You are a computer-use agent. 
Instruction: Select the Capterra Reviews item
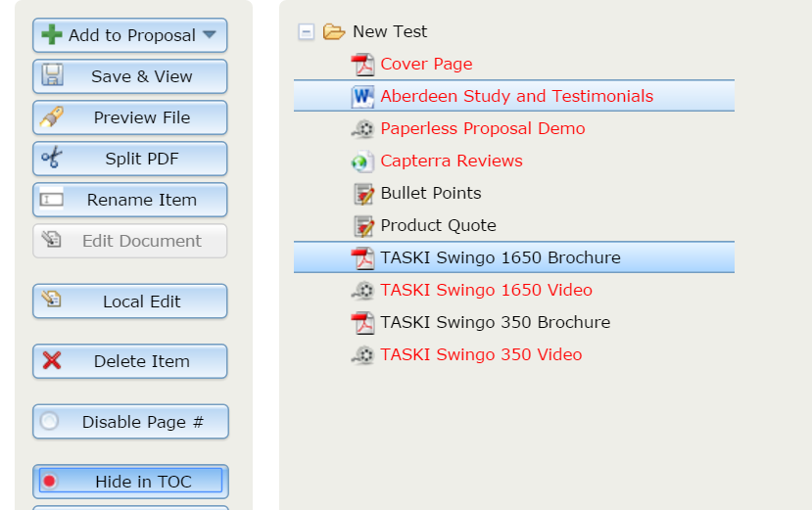click(452, 161)
